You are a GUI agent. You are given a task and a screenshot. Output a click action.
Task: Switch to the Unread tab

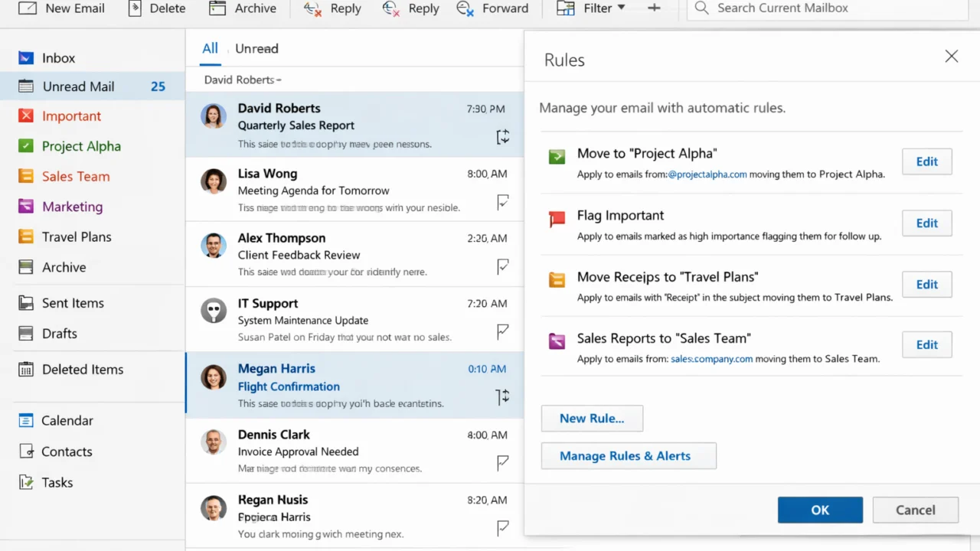[x=256, y=48]
